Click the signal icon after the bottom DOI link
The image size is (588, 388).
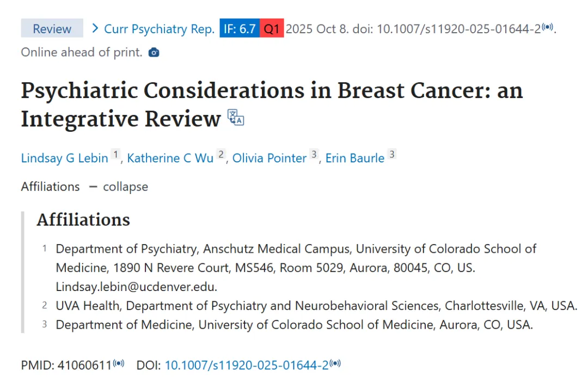(335, 364)
